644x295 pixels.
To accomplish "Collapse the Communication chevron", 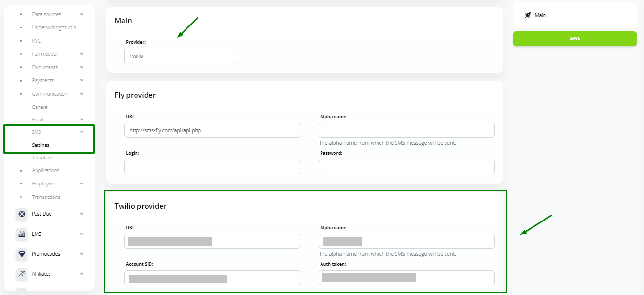I will [82, 94].
